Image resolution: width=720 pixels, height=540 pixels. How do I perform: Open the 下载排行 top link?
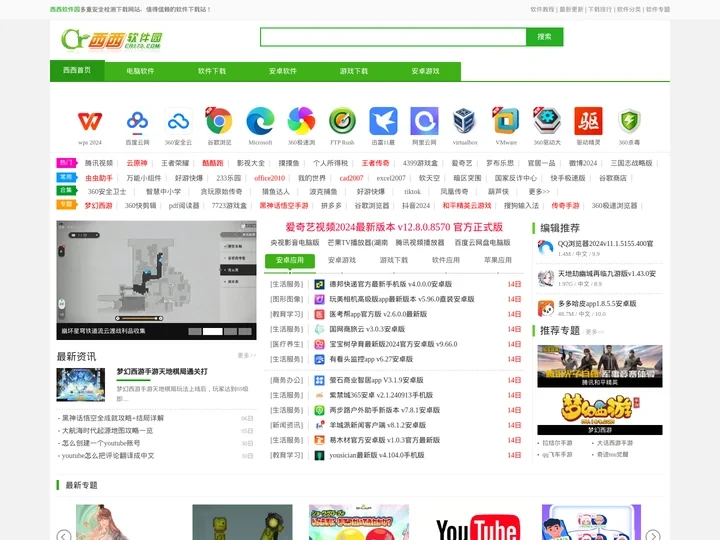[600, 9]
